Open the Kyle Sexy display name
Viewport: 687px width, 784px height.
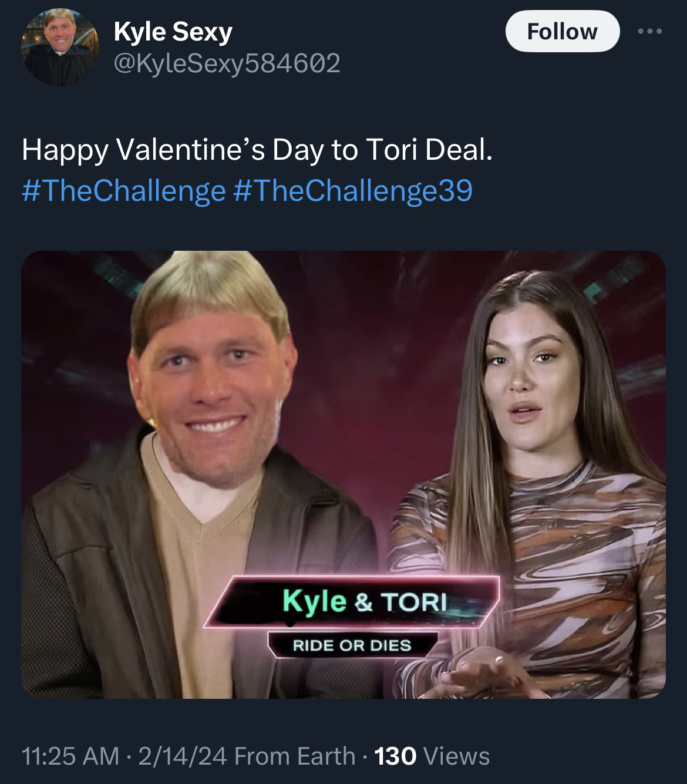(173, 32)
